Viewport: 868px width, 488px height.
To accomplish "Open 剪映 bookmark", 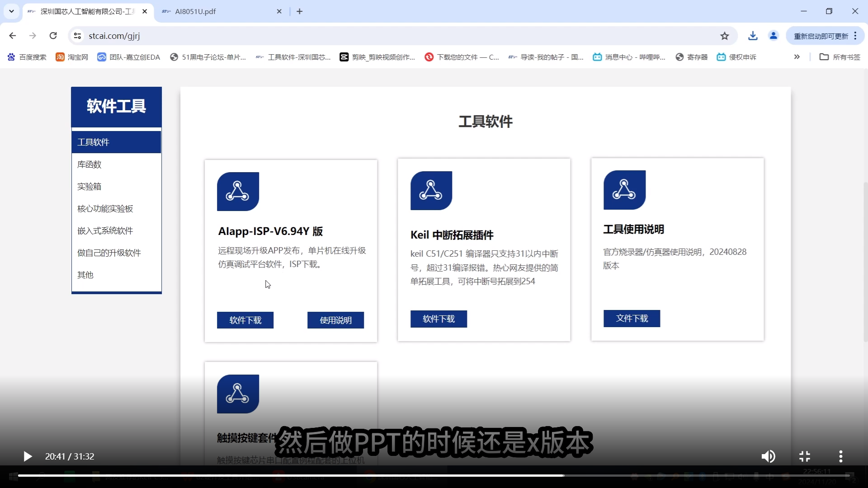I will [x=377, y=57].
